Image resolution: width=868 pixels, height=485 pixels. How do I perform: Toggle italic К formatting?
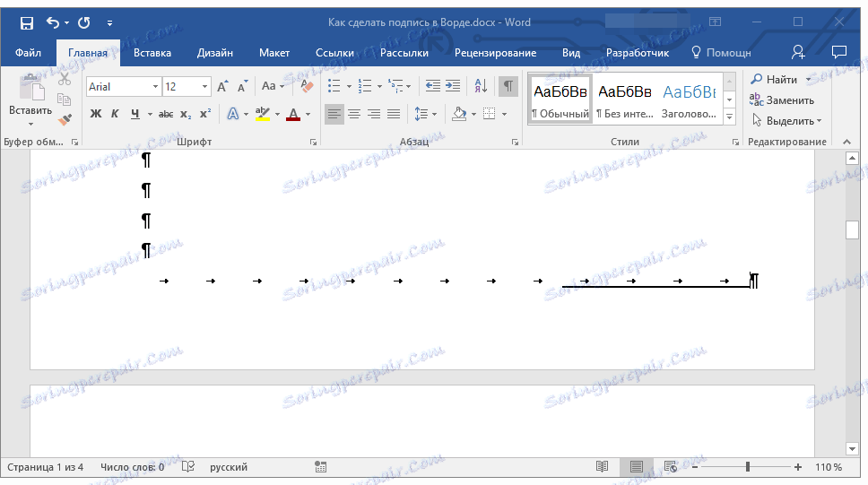point(115,114)
